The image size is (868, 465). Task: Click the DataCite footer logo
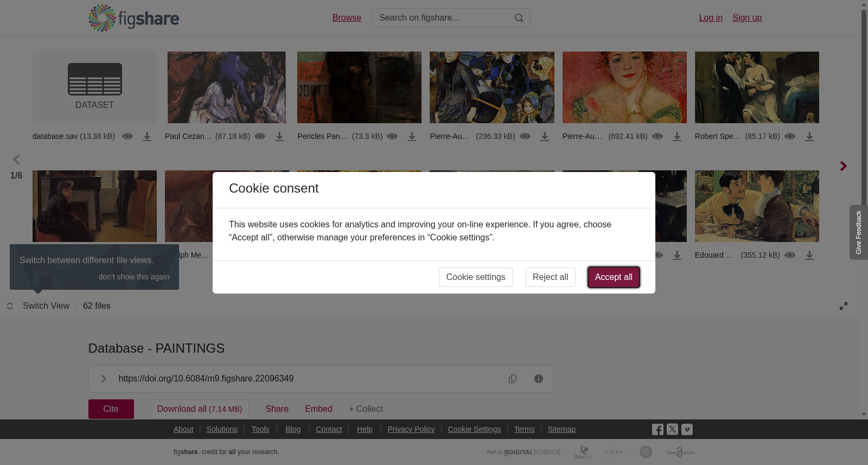583,452
